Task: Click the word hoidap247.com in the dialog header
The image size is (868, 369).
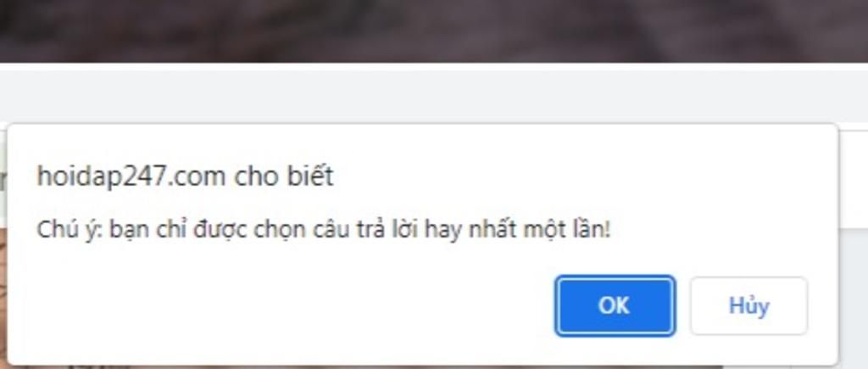Action: tap(131, 176)
